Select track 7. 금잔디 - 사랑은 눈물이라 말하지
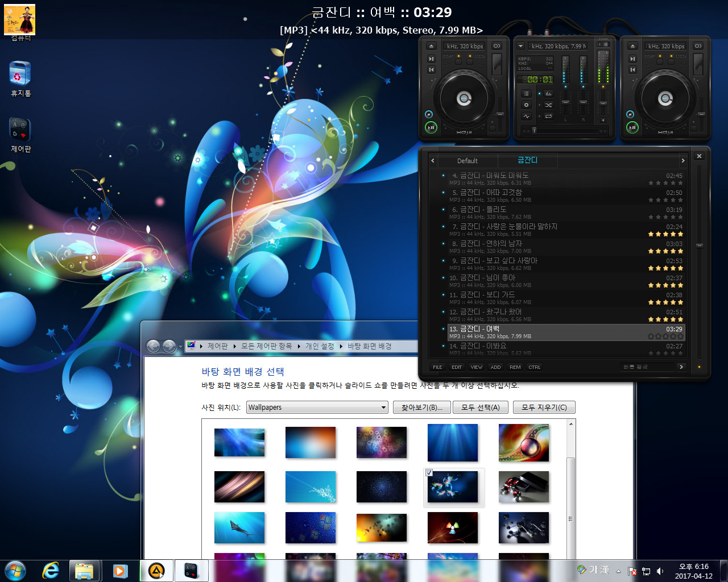Viewport: 728px width, 582px height. click(x=566, y=230)
